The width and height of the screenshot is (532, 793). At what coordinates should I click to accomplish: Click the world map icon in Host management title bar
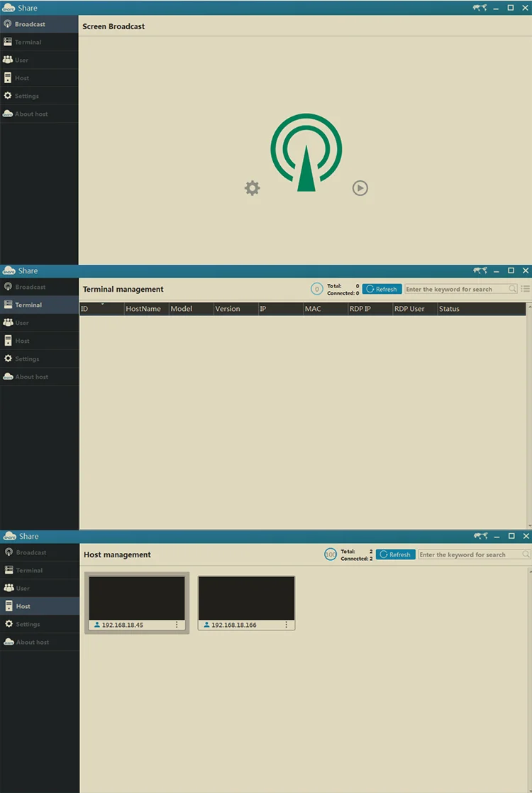point(480,535)
